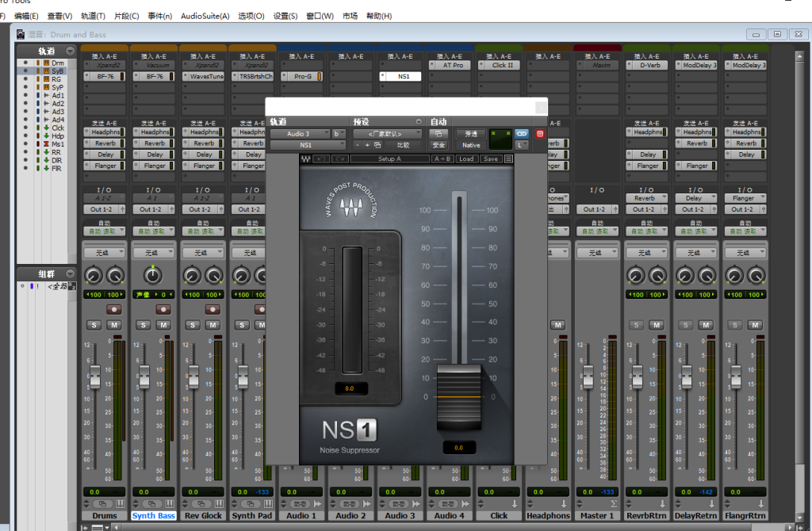Open the Audio 3 track selector dropdown
Viewport: 812px width, 531px height.
click(x=300, y=134)
